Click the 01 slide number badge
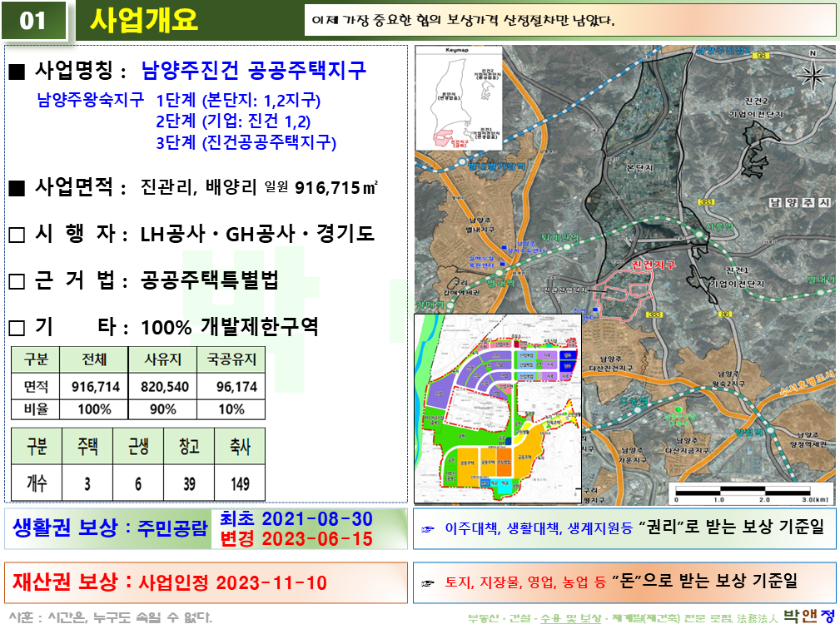This screenshot has width=840, height=629. [34, 21]
